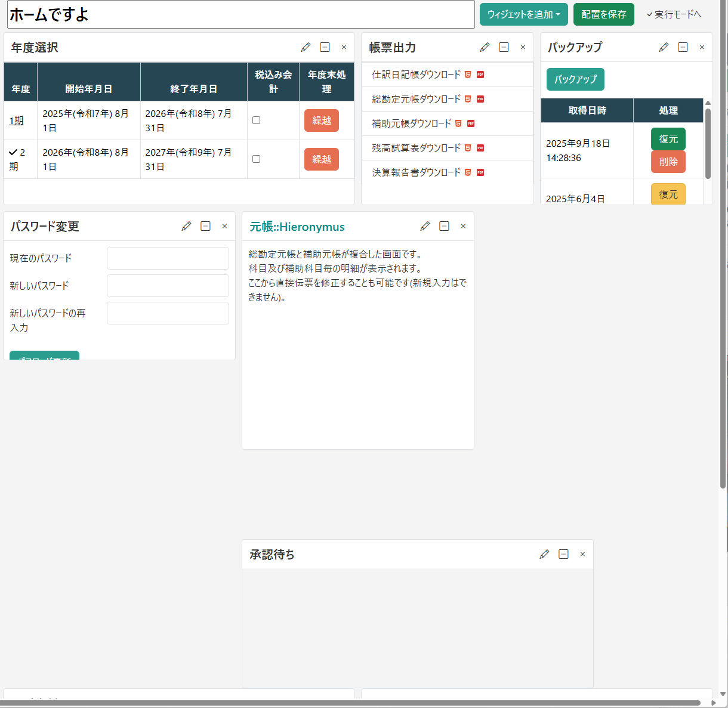This screenshot has height=708, width=728.
Task: Select the 1期 fiscal year link
Action: coord(16,120)
